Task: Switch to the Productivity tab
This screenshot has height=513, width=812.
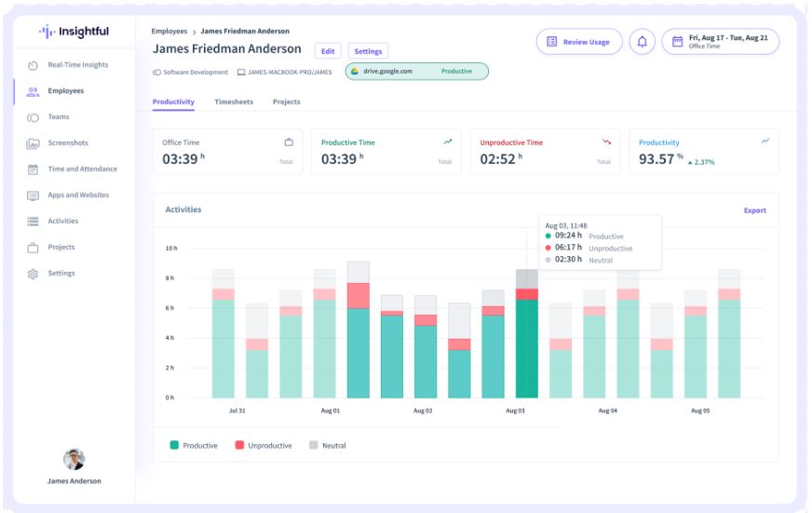Action: coord(173,102)
